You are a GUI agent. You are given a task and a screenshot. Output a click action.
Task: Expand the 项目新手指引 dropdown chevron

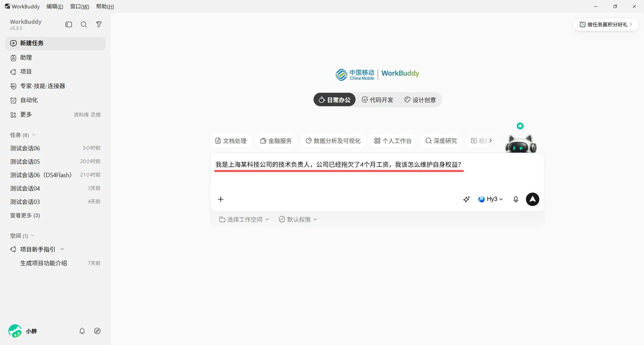tap(62, 249)
